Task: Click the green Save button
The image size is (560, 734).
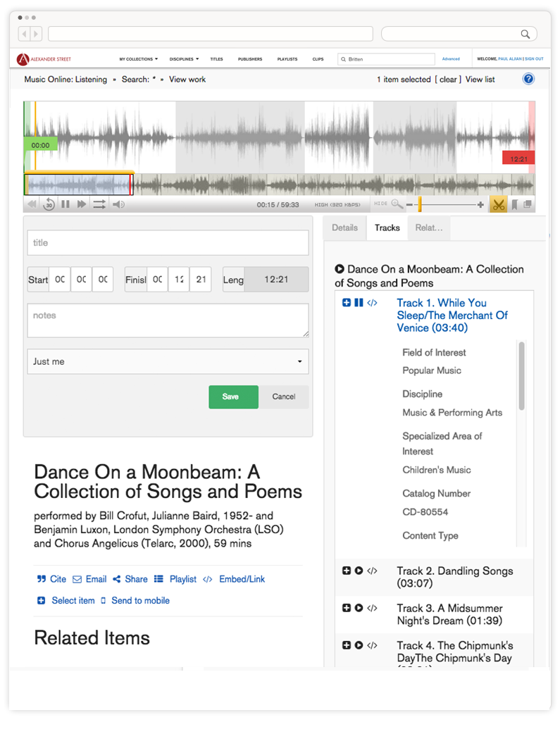Action: tap(233, 397)
